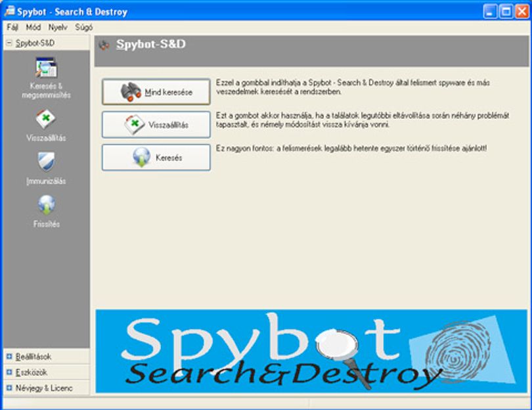Viewport: 532px width, 410px height.
Task: Collapse the Spybot-S&D sidebar section
Action: (9, 43)
